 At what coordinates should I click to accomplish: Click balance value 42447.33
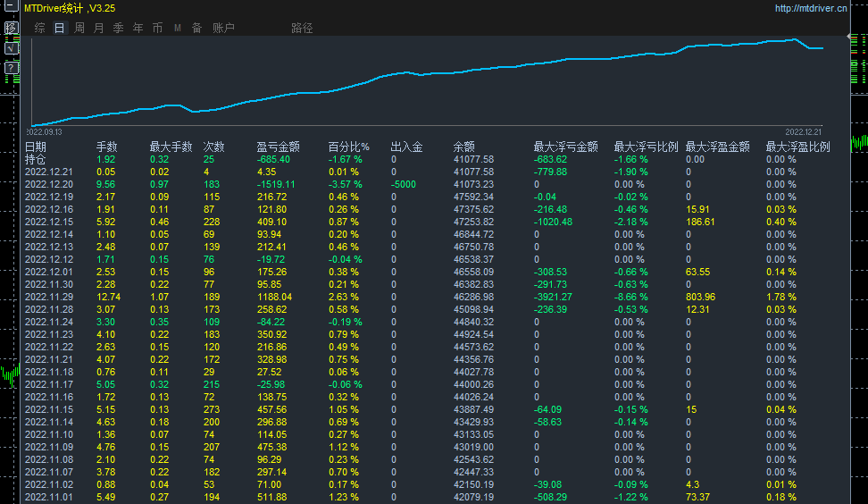pyautogui.click(x=474, y=473)
